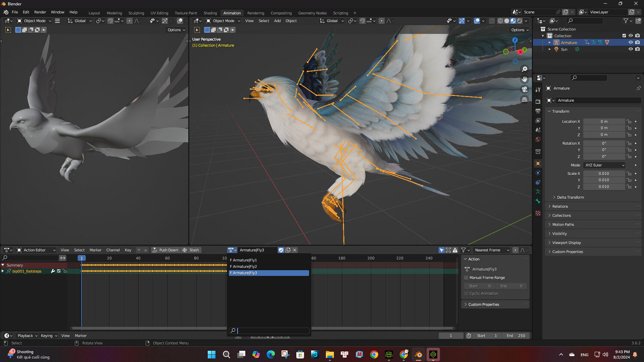Expand the Delta Transform panel

570,198
